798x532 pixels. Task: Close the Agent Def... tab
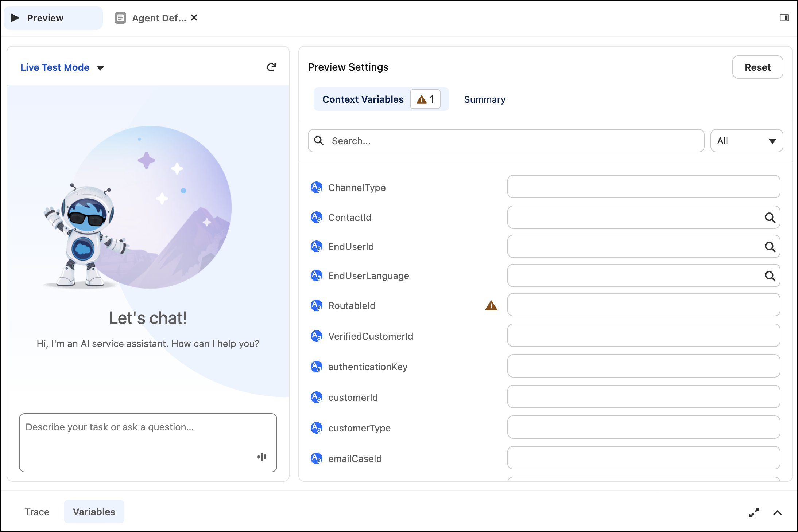(x=194, y=17)
